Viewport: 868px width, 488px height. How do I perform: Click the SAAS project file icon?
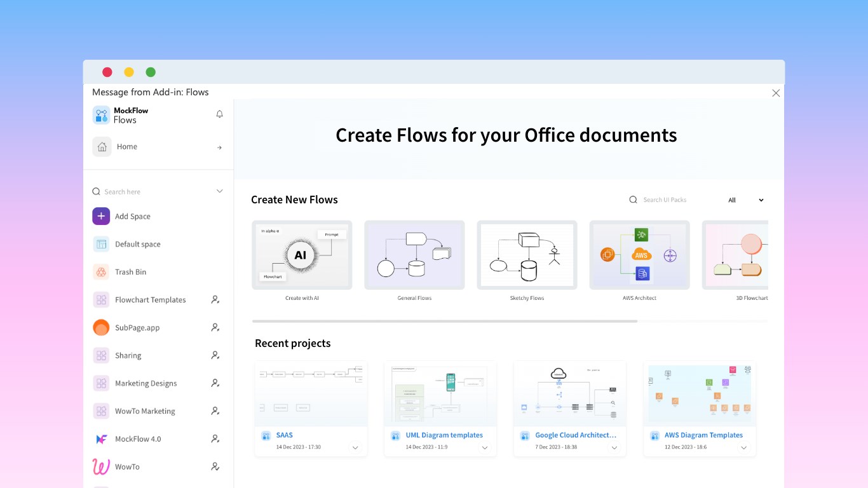266,436
